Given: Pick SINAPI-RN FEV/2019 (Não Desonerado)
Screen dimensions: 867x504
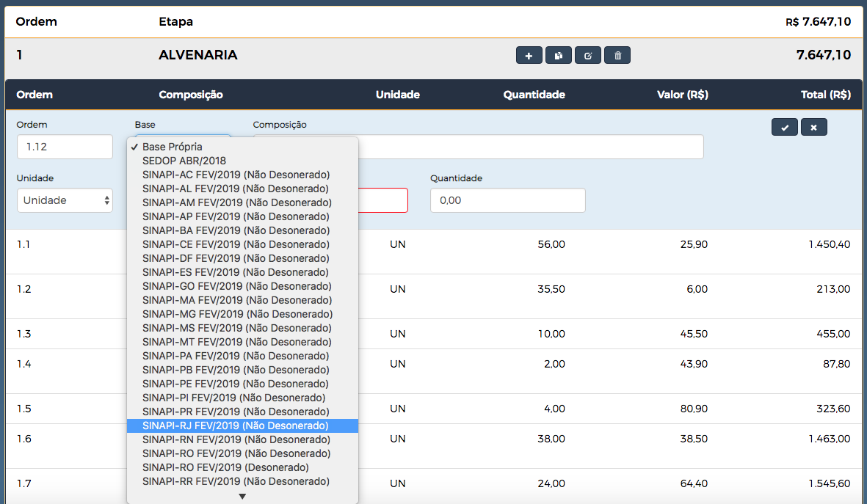Looking at the screenshot, I should (243, 440).
